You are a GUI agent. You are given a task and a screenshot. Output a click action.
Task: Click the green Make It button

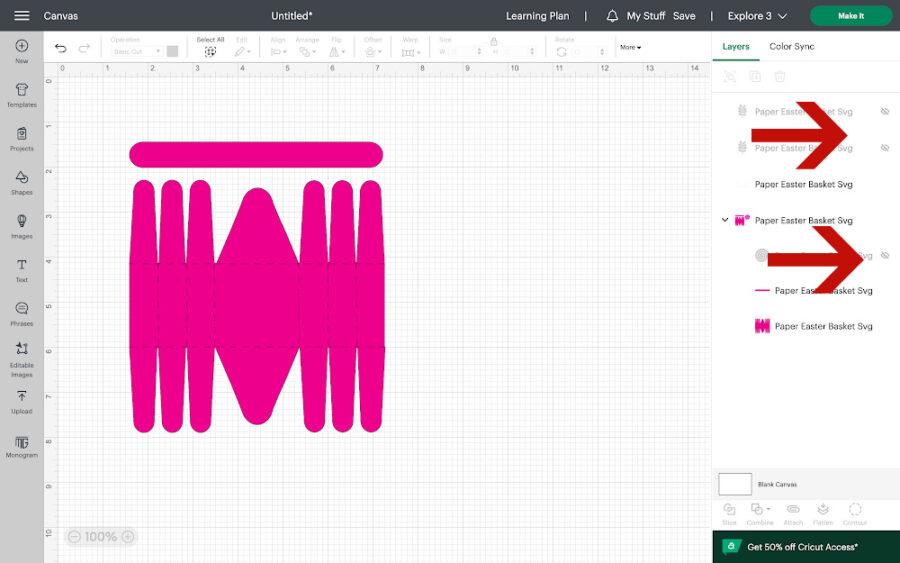[x=850, y=16]
